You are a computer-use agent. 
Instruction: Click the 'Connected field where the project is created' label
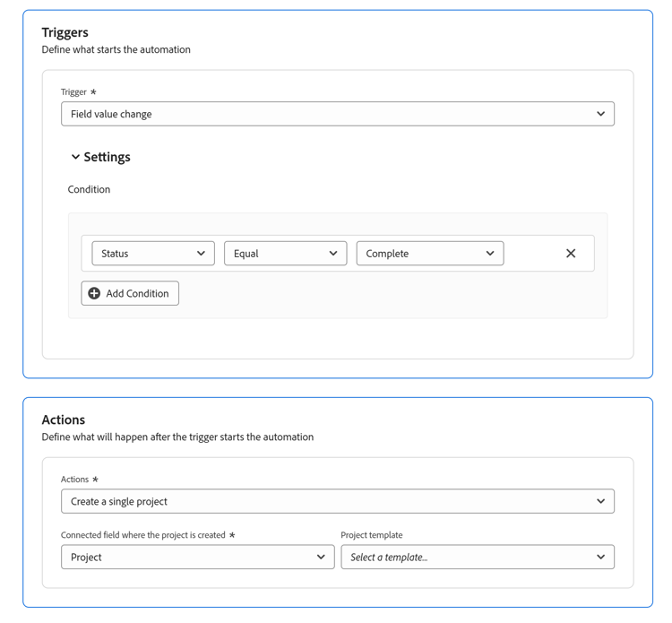[142, 535]
